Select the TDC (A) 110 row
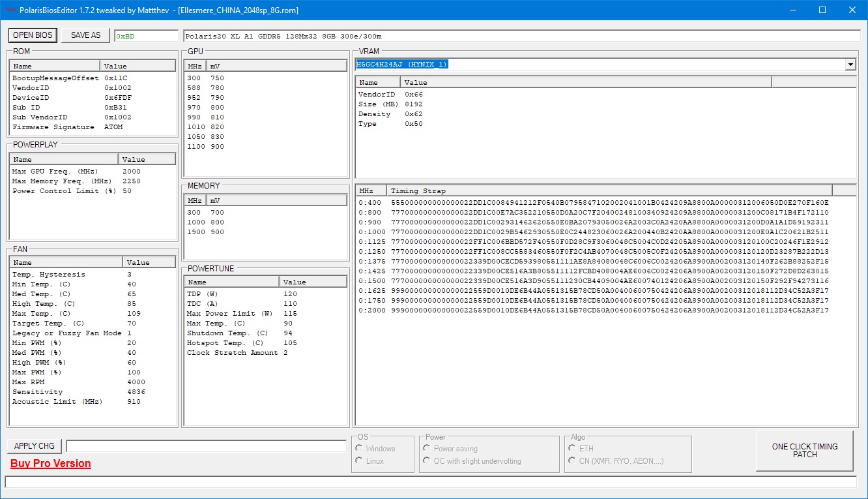The image size is (868, 499). click(266, 304)
